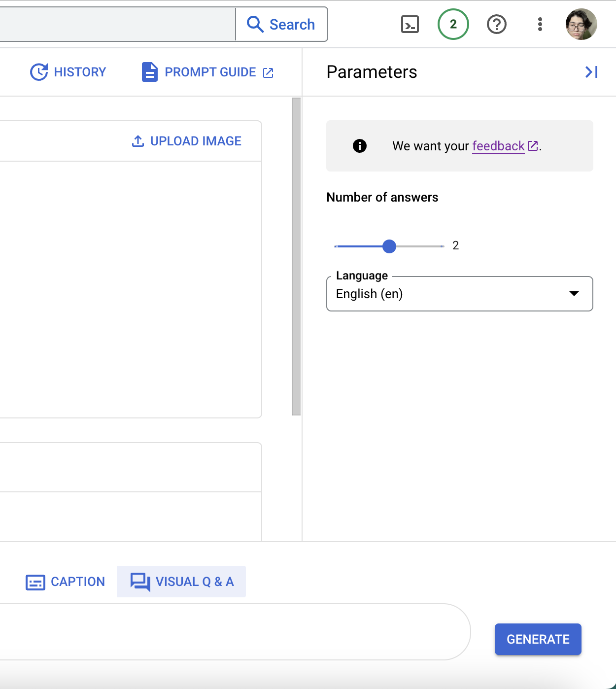Image resolution: width=616 pixels, height=689 pixels.
Task: Open the Prompt Guide document link
Action: point(207,72)
